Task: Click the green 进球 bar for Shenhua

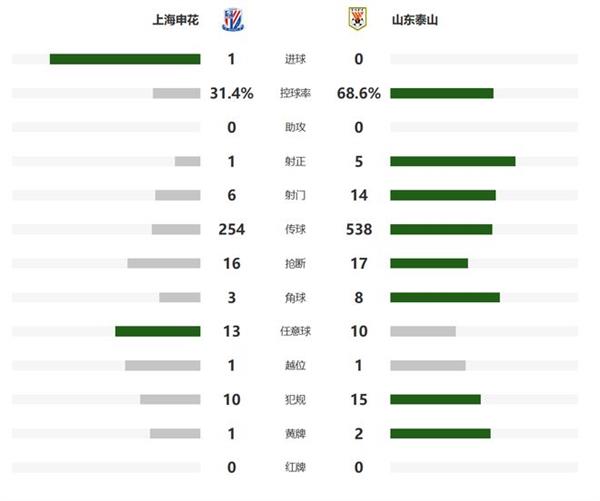Action: (x=125, y=59)
